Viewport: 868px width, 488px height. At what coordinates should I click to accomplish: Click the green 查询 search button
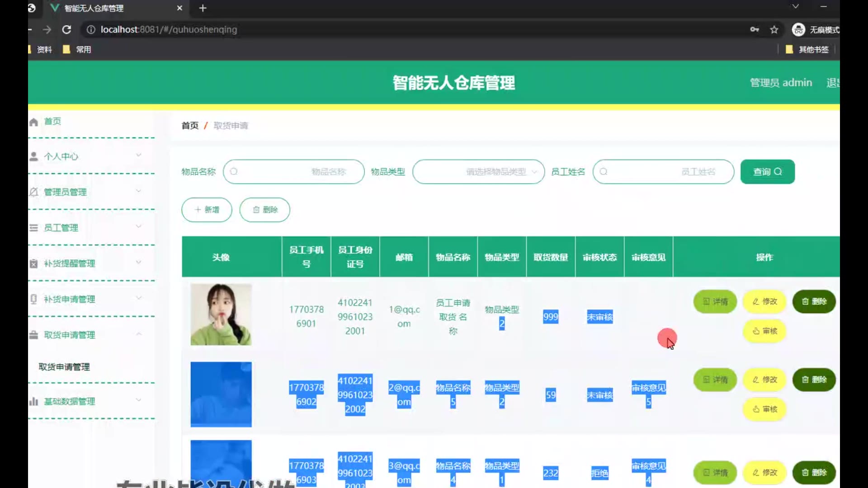point(767,172)
